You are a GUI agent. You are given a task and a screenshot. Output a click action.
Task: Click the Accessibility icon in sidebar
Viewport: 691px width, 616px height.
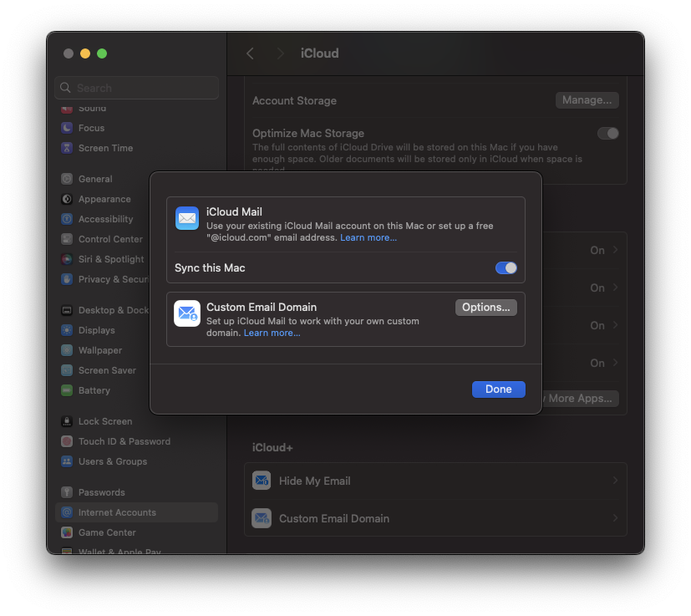pos(67,219)
